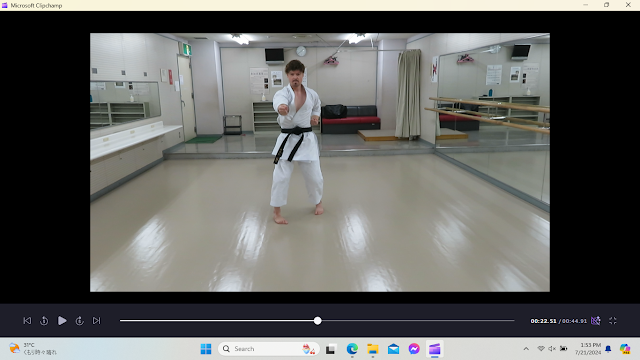Restore down the Clipchamp window
This screenshot has height=360, width=640.
tap(607, 5)
